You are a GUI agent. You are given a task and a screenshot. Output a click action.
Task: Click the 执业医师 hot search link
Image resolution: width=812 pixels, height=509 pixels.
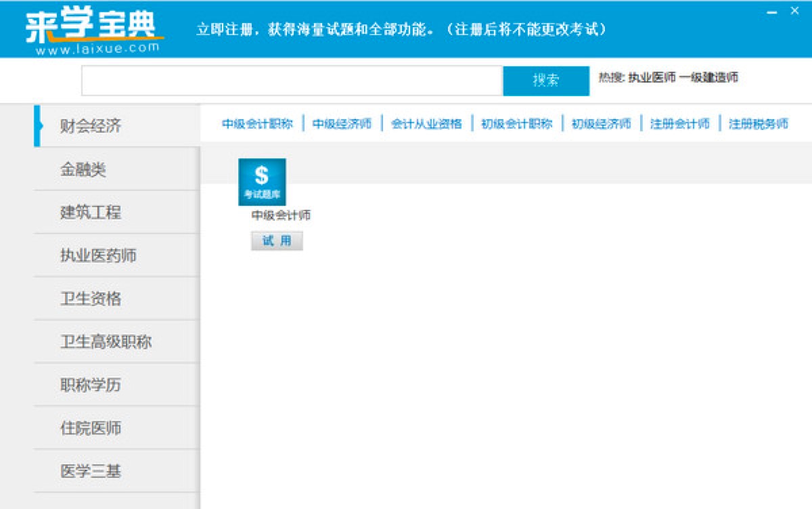tap(652, 78)
